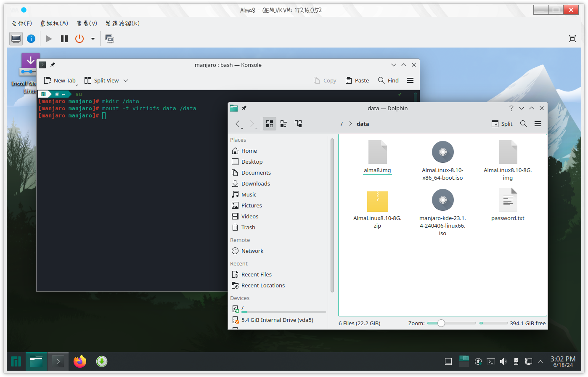Open a New Tab in Konsole

click(x=60, y=80)
